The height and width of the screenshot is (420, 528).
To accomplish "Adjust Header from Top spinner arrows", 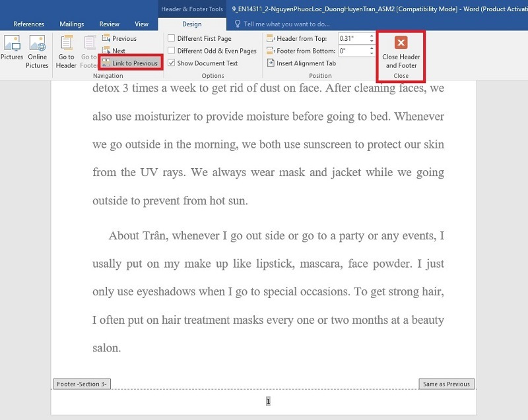I will point(372,39).
